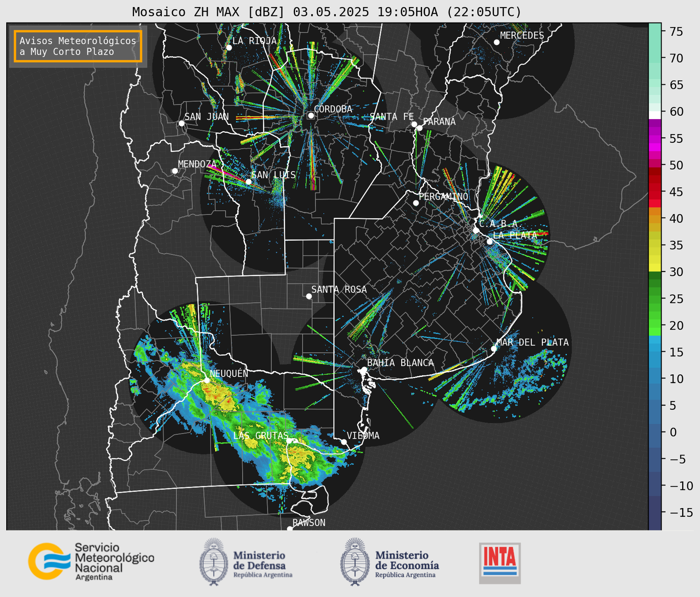
Task: Select the Mendoza location dot
Action: (175, 171)
